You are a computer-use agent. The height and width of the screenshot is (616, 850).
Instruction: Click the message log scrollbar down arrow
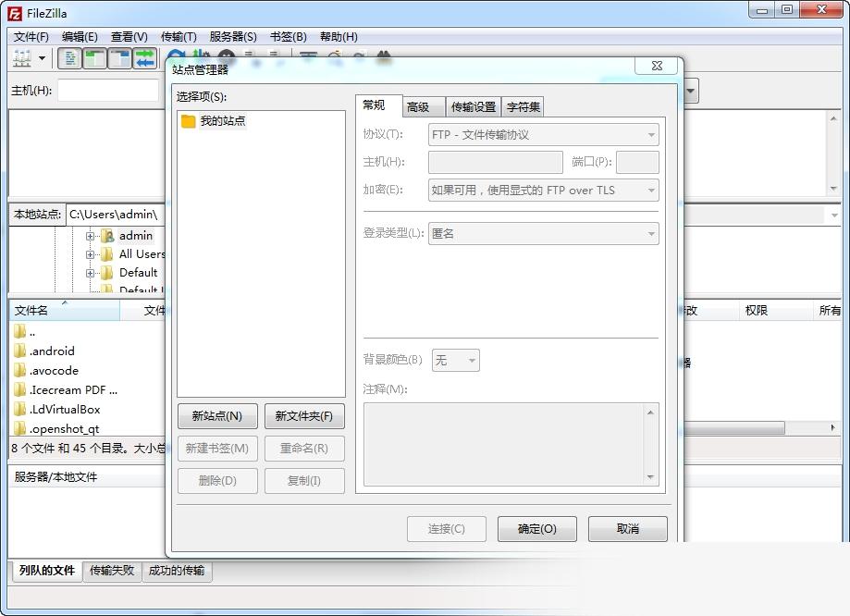(833, 189)
